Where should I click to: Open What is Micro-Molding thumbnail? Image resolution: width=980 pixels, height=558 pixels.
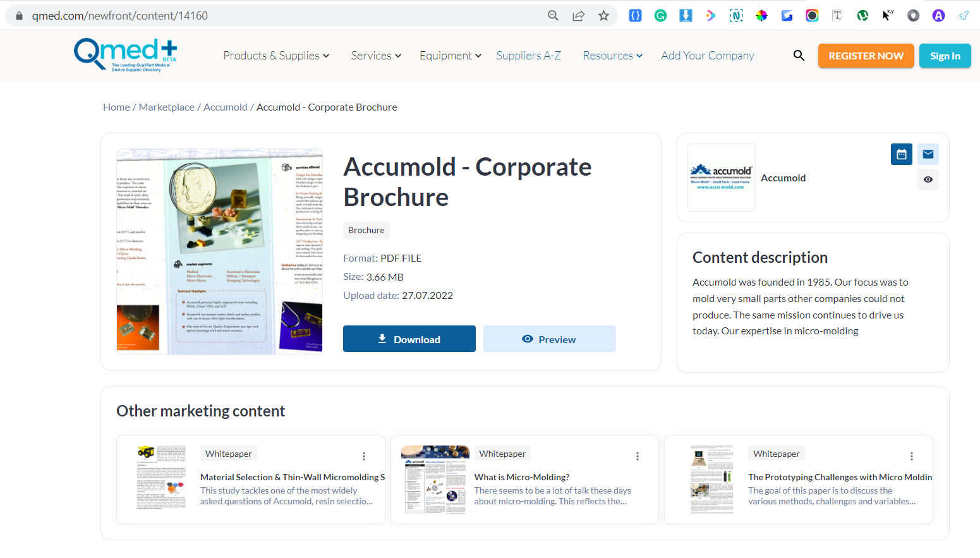tap(435, 479)
